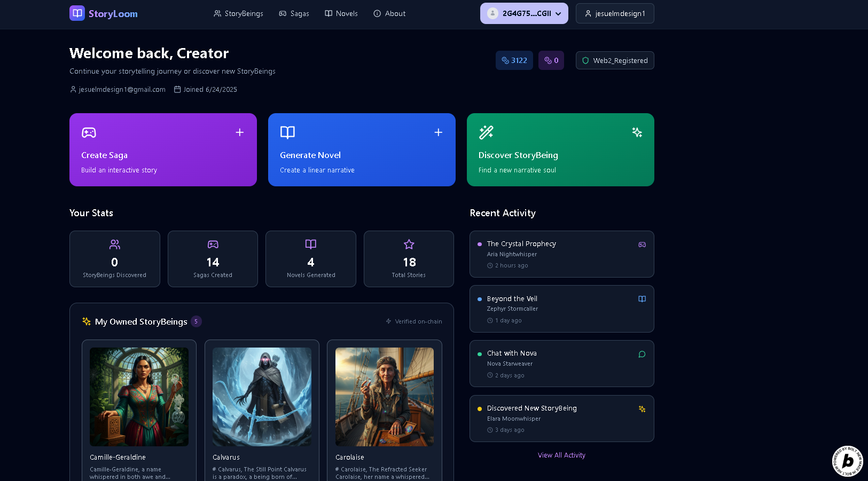This screenshot has height=481, width=868.
Task: Open the jesuelmdesign1 profile button
Action: [615, 13]
